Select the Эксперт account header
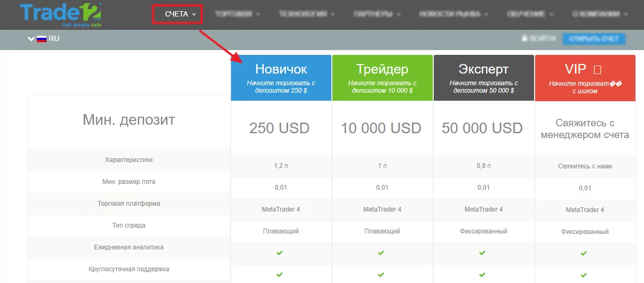The image size is (644, 283). pos(484,78)
